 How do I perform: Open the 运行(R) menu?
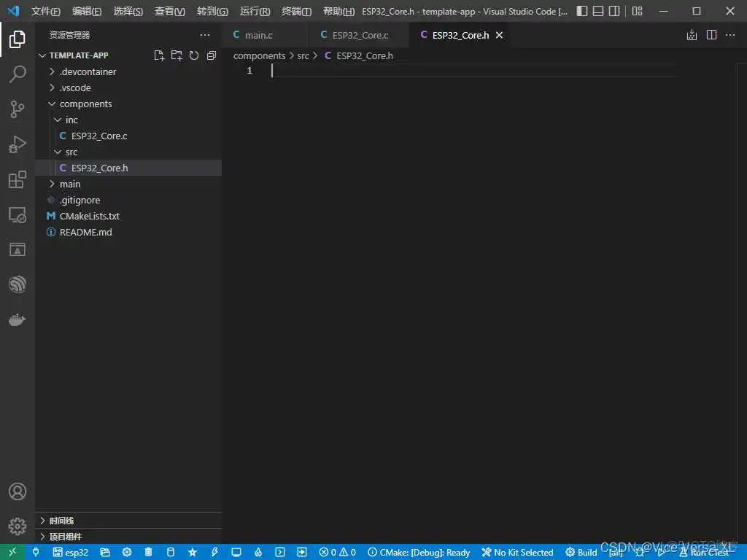click(254, 11)
